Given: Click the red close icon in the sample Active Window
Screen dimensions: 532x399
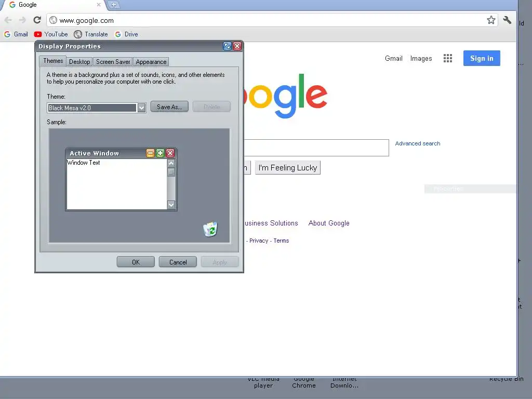Looking at the screenshot, I should click(170, 153).
